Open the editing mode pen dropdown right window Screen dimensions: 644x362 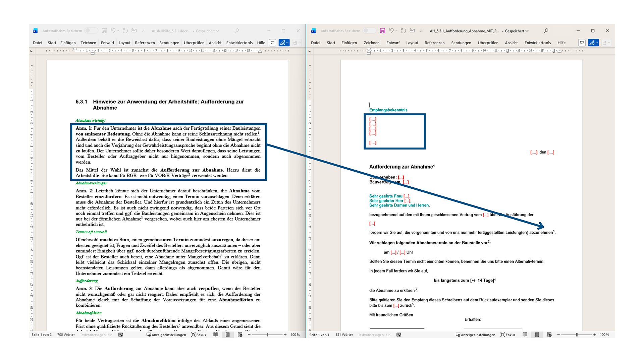click(x=593, y=43)
